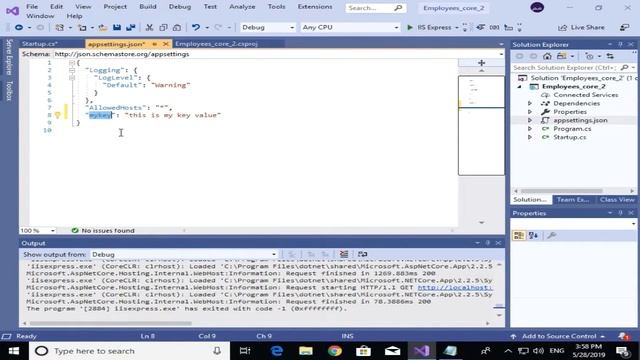This screenshot has width=640, height=360.
Task: Switch to the Class View tab
Action: (617, 200)
